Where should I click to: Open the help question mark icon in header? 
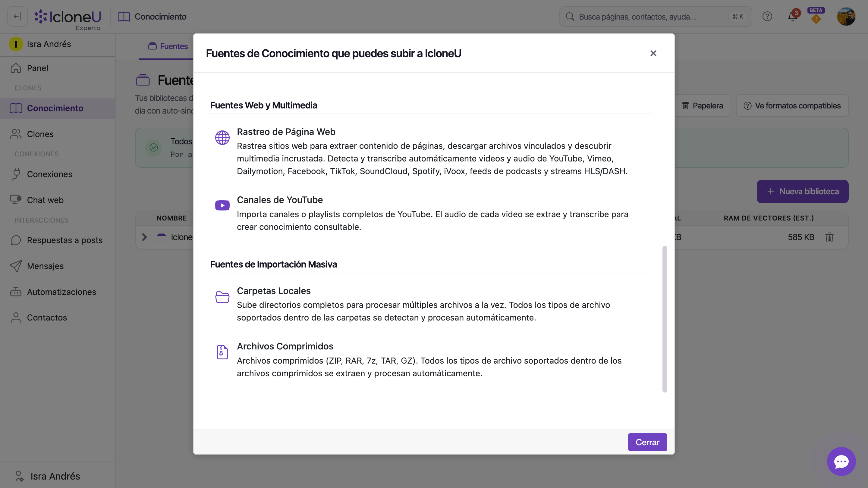[767, 17]
